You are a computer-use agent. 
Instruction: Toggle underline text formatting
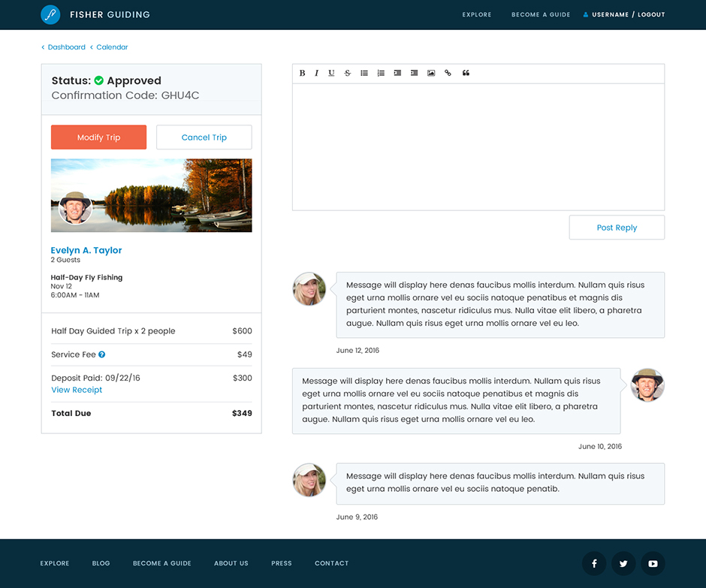tap(331, 74)
